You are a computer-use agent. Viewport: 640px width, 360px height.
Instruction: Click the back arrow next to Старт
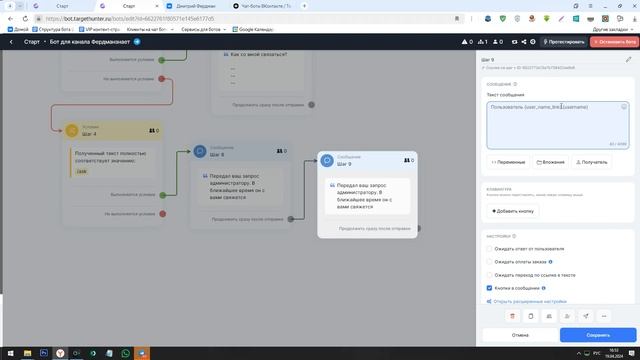11,42
